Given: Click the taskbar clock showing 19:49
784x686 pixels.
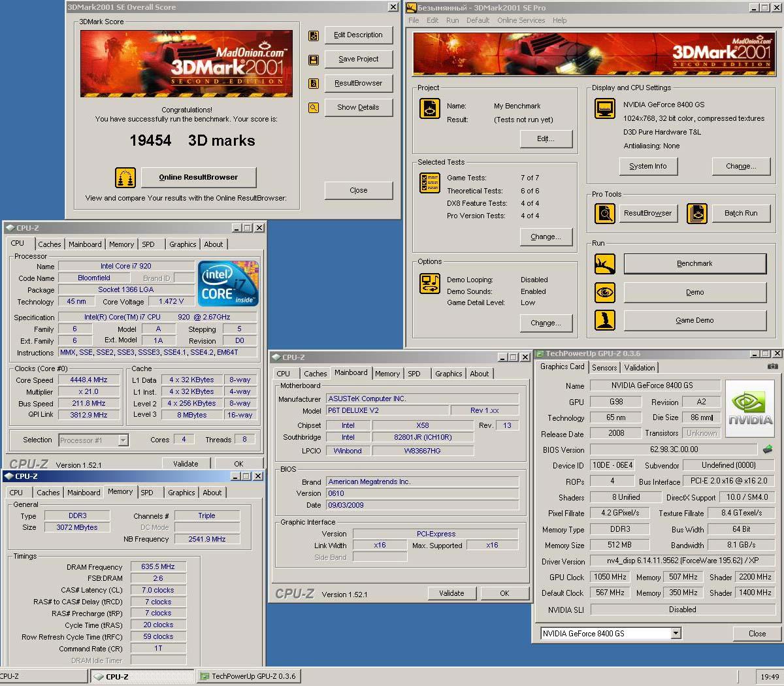Looking at the screenshot, I should pos(770,677).
